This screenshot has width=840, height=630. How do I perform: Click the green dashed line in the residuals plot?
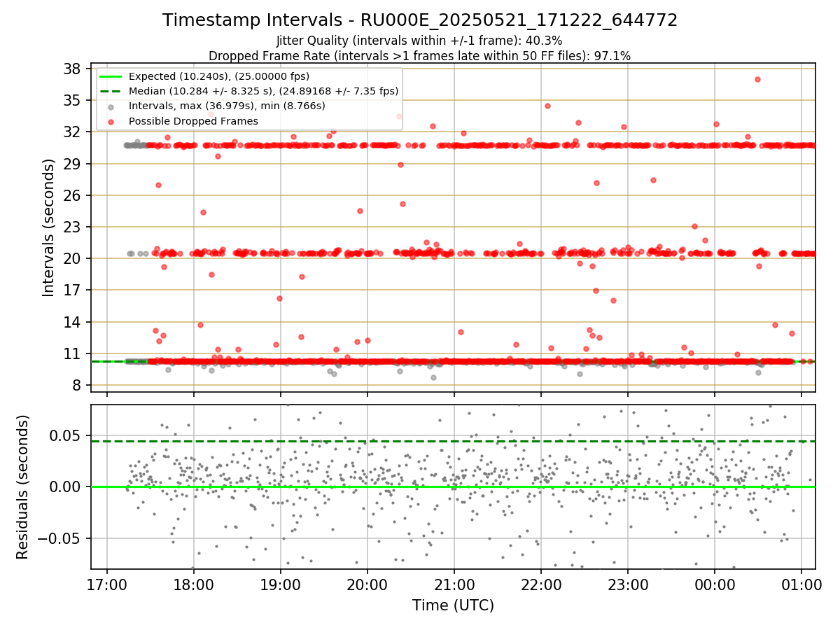coord(453,441)
